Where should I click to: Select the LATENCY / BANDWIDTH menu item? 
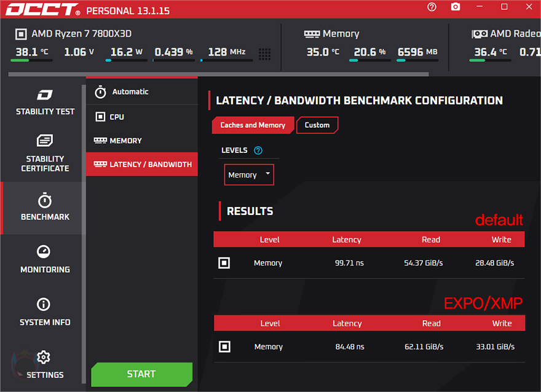(142, 165)
